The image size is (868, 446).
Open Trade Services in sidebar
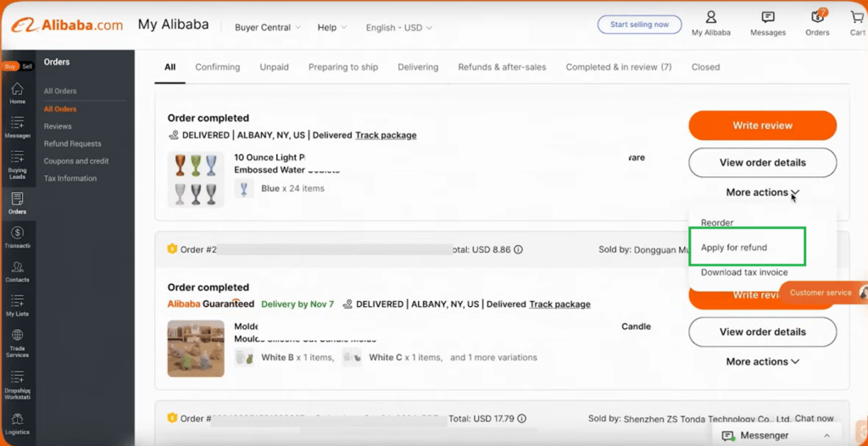(x=17, y=343)
